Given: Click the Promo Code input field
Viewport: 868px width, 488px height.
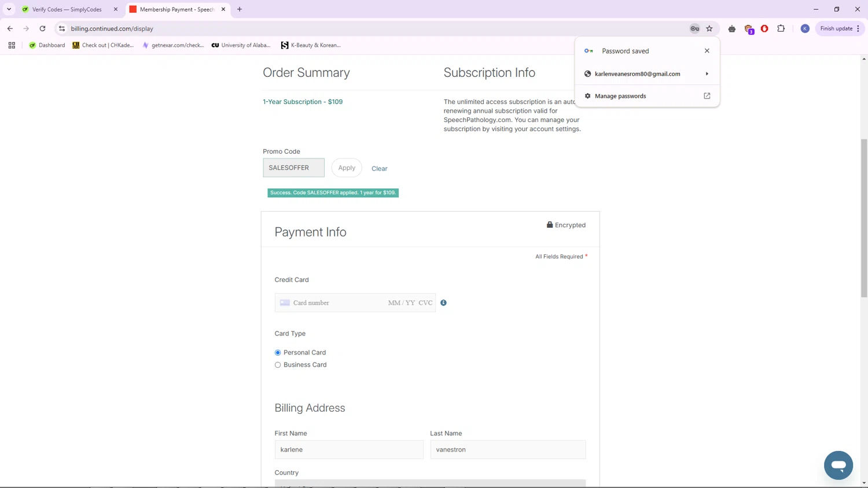Looking at the screenshot, I should coord(293,168).
